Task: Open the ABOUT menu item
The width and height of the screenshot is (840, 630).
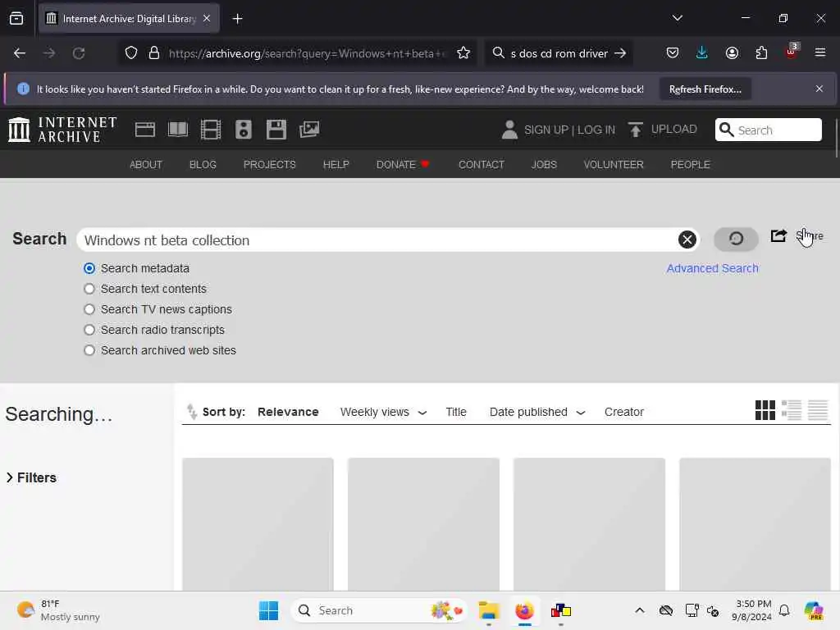Action: (146, 164)
